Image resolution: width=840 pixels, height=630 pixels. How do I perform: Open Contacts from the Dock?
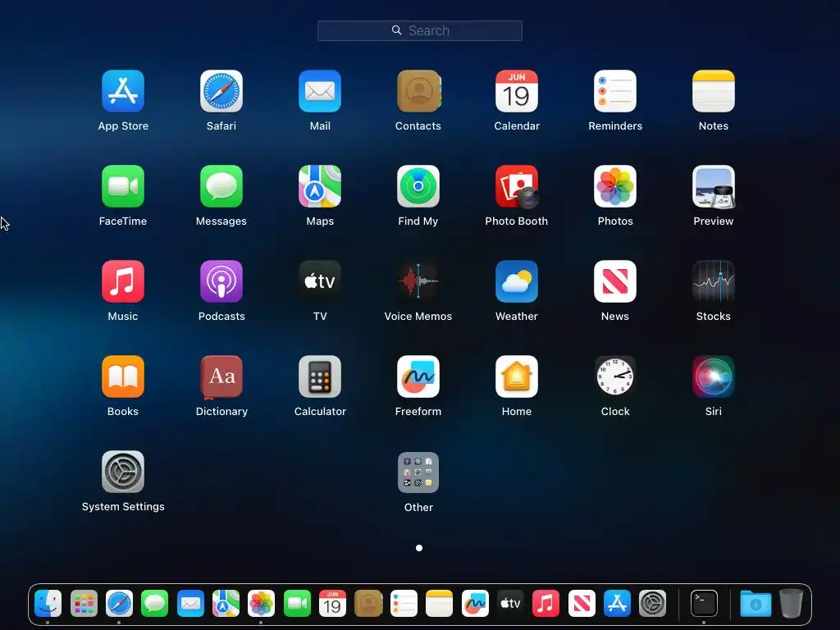tap(368, 604)
